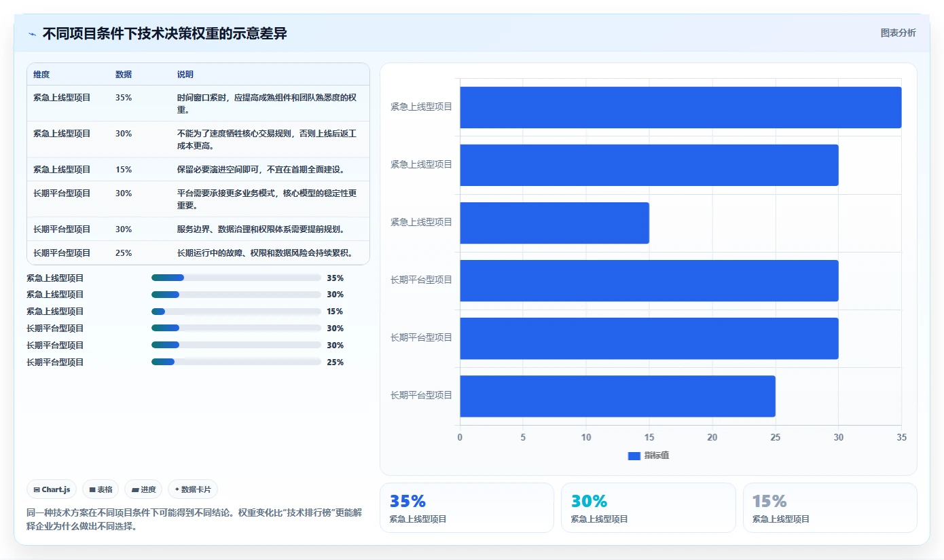Viewport: 944px width, 560px height.
Task: Click the x-axis tick label 0
Action: coord(460,437)
